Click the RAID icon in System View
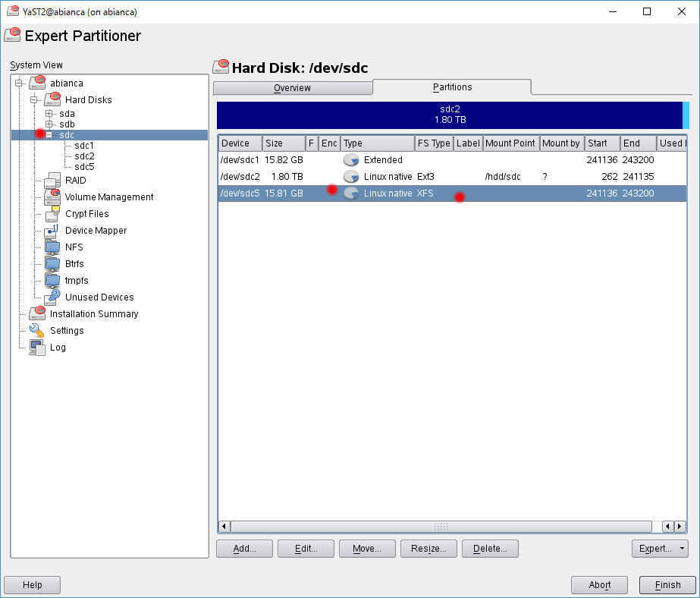The image size is (700, 598). (x=52, y=180)
